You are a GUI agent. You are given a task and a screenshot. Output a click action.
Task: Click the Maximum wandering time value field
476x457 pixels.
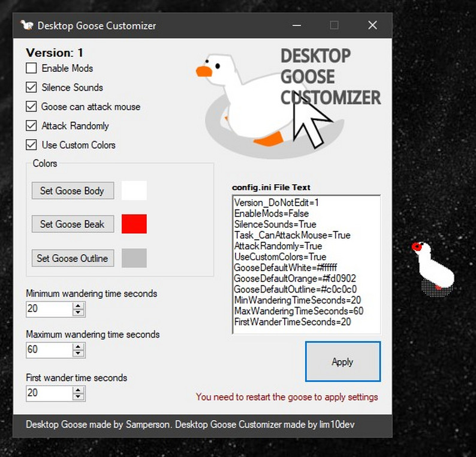(x=50, y=350)
